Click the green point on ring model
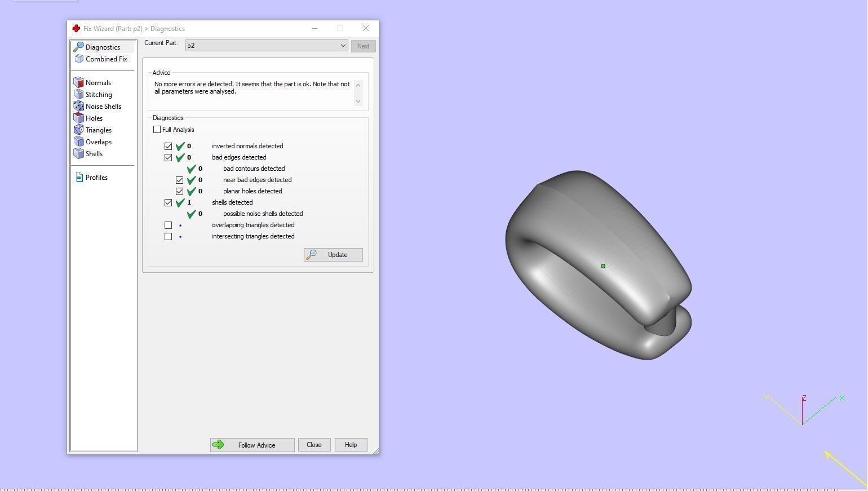Screen dimensions: 868x491 pyautogui.click(x=603, y=266)
